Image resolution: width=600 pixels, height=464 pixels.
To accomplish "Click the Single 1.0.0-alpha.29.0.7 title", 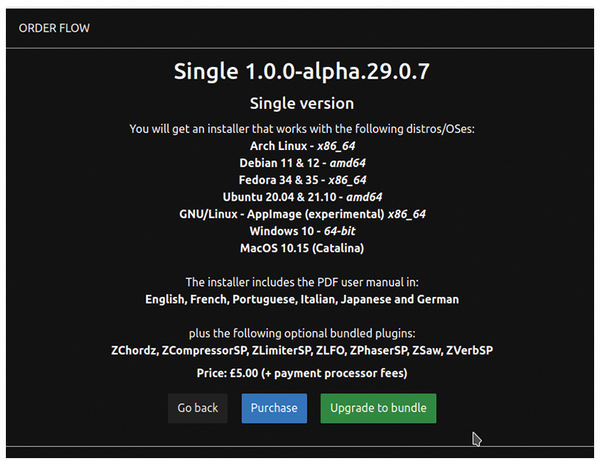I will 302,71.
